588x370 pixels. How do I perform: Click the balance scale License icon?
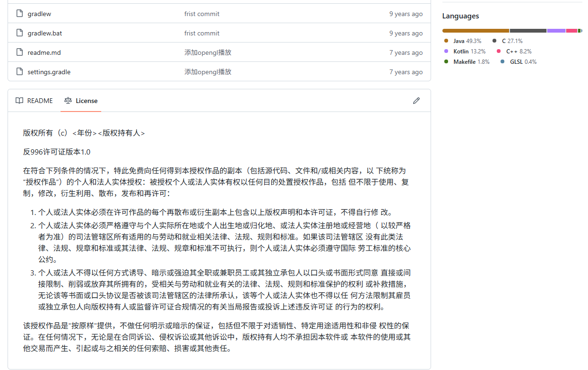(x=68, y=101)
